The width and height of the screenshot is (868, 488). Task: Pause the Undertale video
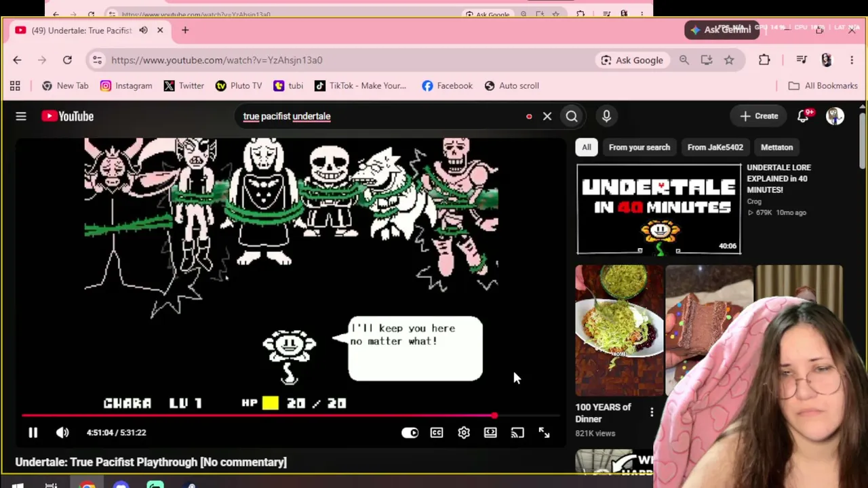33,432
